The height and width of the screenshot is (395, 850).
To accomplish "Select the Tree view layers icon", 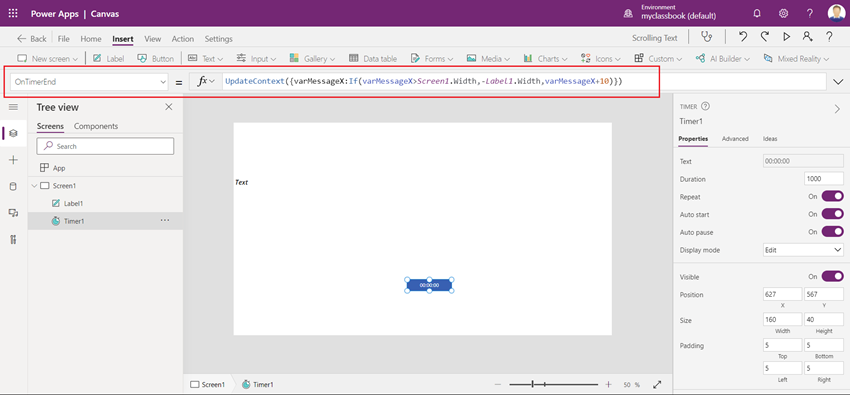I will tap(14, 133).
